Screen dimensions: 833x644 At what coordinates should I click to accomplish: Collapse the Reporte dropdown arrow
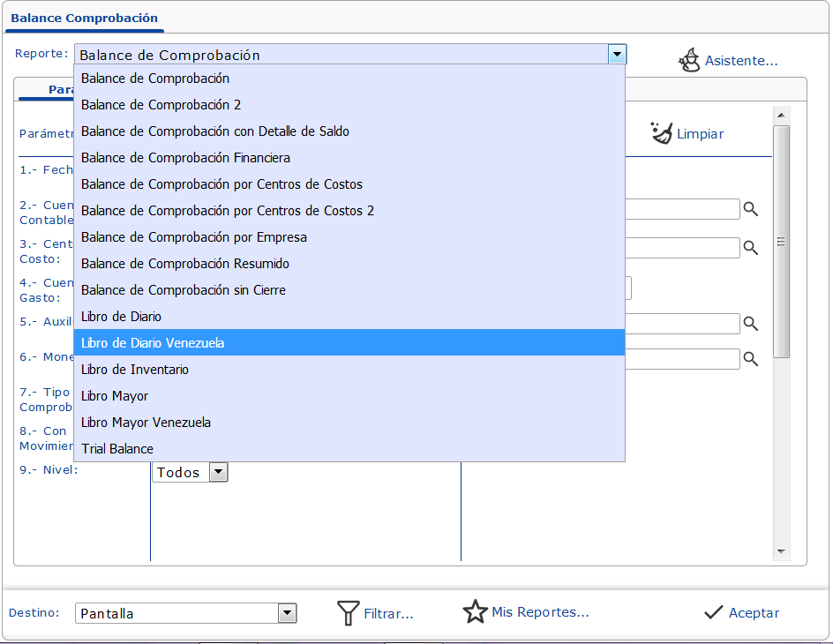click(x=617, y=55)
